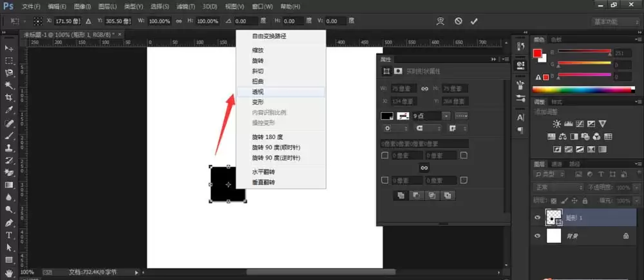644x280 pixels.
Task: Click the red foreground color swatch
Action: pyautogui.click(x=537, y=53)
